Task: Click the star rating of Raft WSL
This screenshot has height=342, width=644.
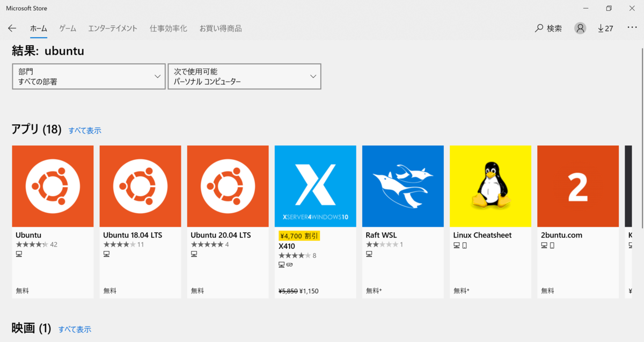Action: coord(382,244)
